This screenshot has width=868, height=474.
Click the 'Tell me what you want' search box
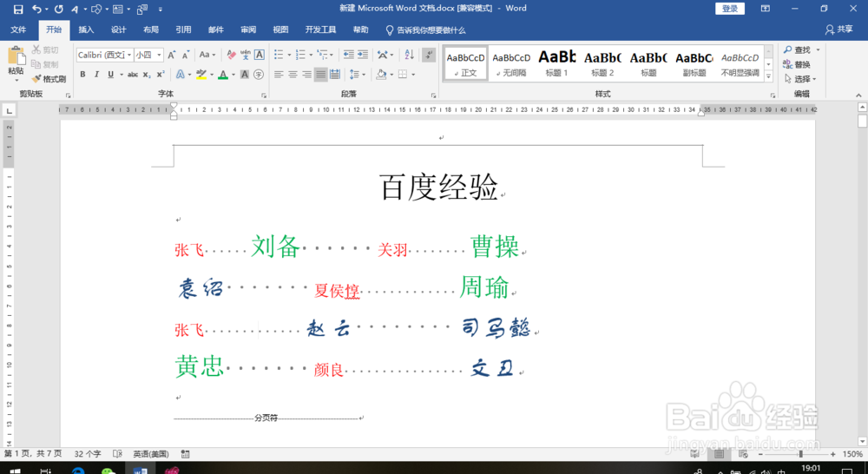[425, 30]
